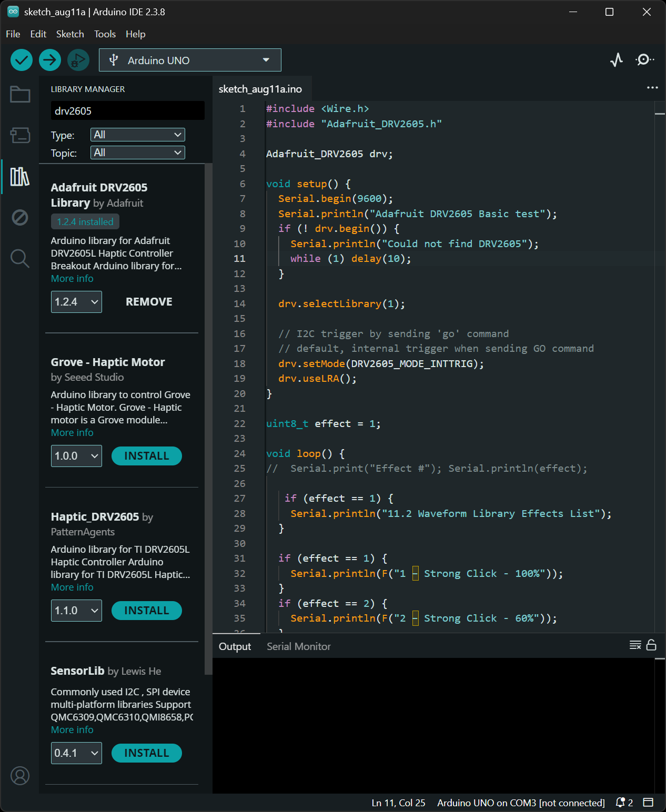Toggle the bottom panel layout icon
Image resolution: width=666 pixels, height=812 pixels.
point(648,803)
